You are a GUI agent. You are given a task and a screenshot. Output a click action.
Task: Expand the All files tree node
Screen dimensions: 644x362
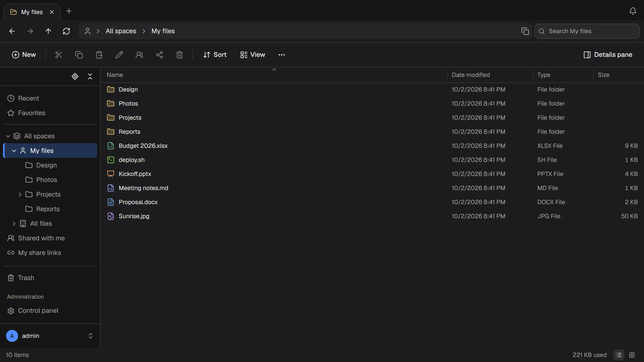[14, 223]
